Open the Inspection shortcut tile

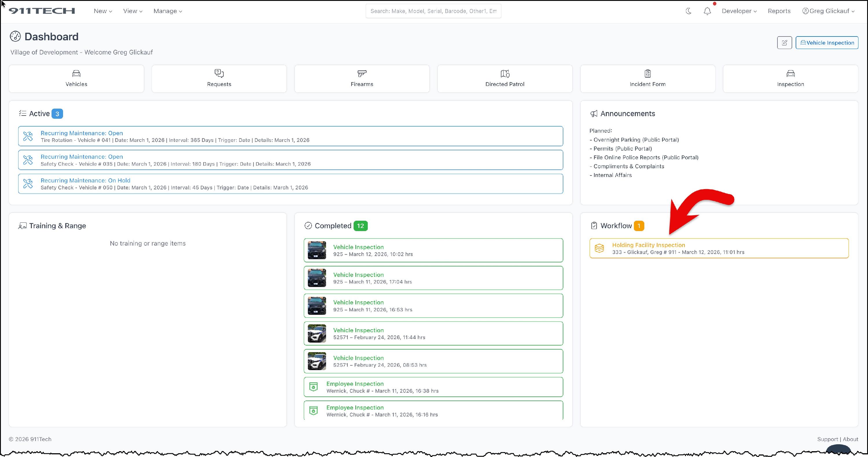(790, 78)
